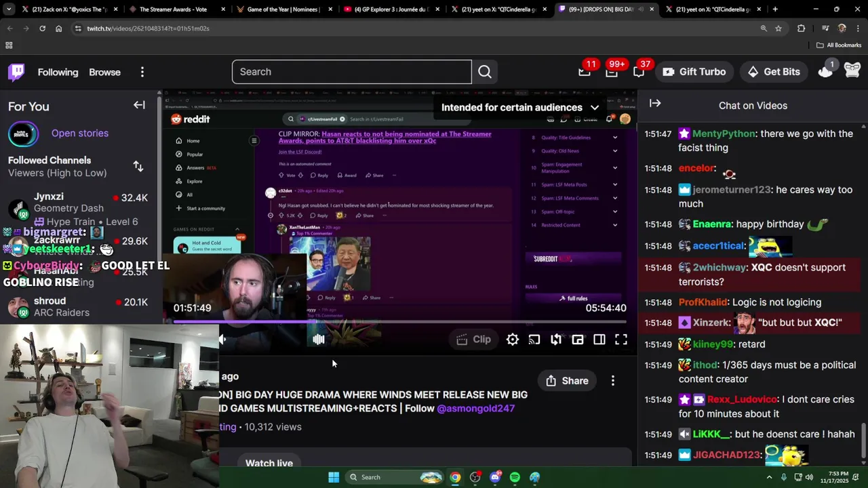Open the Prime loot icon with badge 11
868x488 pixels.
click(x=585, y=71)
